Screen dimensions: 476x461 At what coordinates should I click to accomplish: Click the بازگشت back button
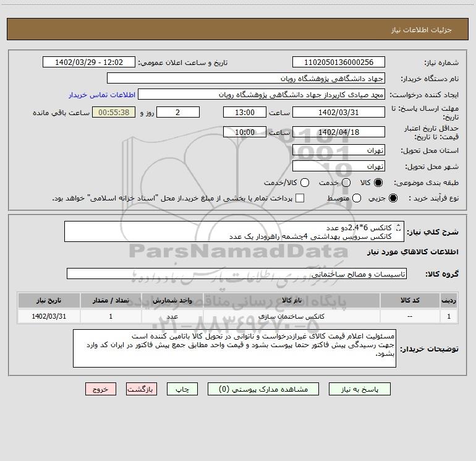pos(142,389)
